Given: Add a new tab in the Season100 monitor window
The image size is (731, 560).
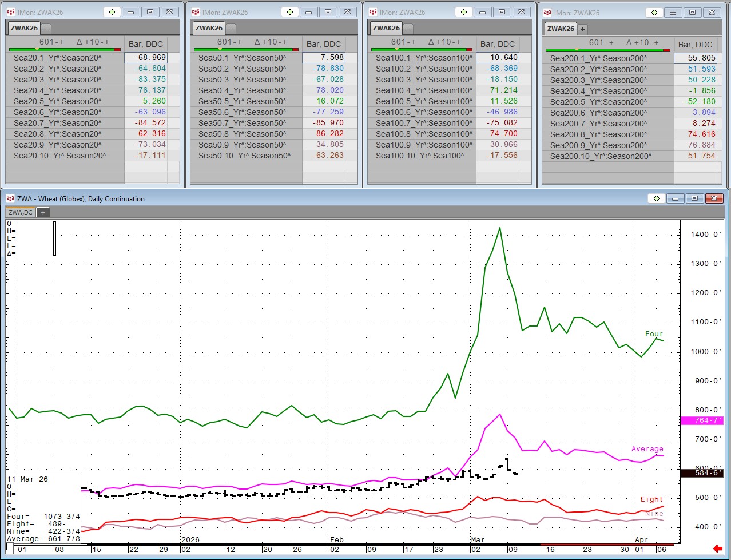Looking at the screenshot, I should (x=408, y=28).
